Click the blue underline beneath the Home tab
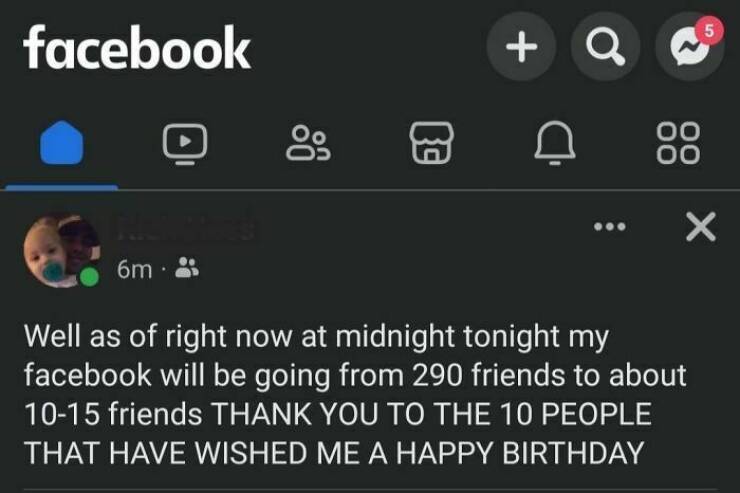Viewport: 740px width, 493px height. pos(62,186)
